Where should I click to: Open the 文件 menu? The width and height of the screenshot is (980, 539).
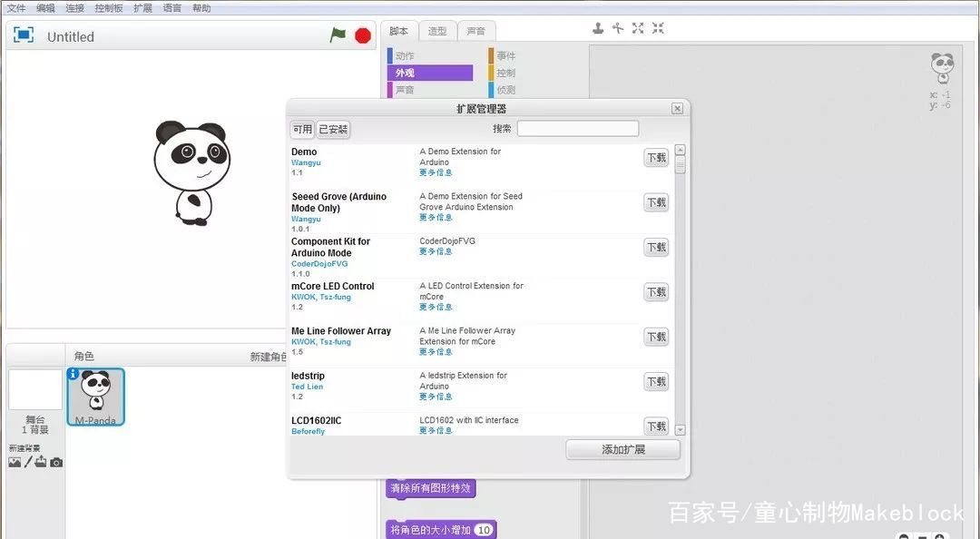pyautogui.click(x=16, y=8)
